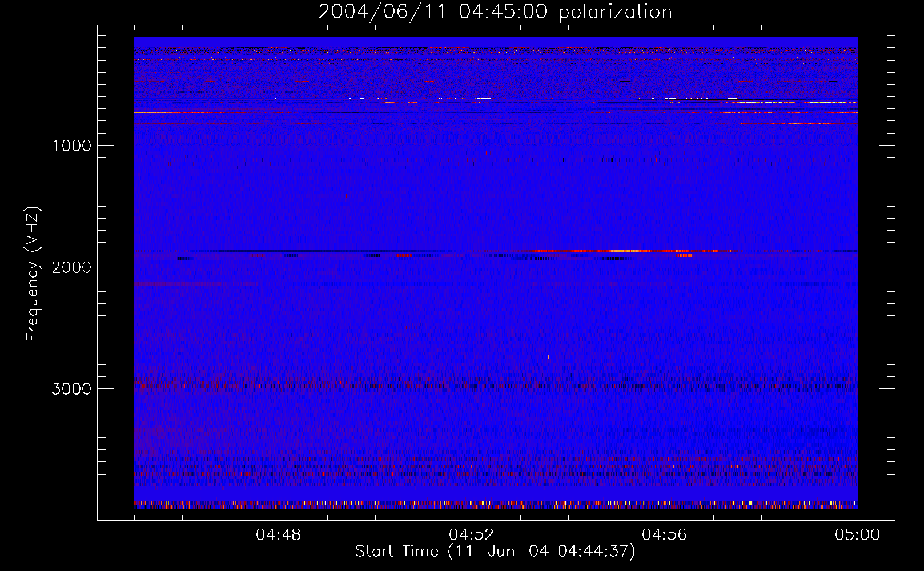This screenshot has width=924, height=571.
Task: Click the 04:56 time tick label
Action: 665,535
